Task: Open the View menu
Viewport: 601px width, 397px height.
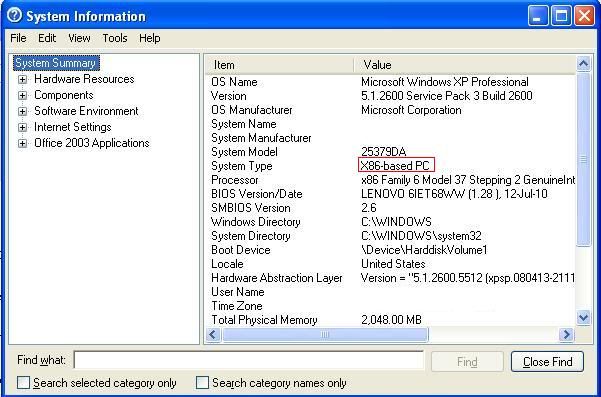Action: pyautogui.click(x=79, y=38)
